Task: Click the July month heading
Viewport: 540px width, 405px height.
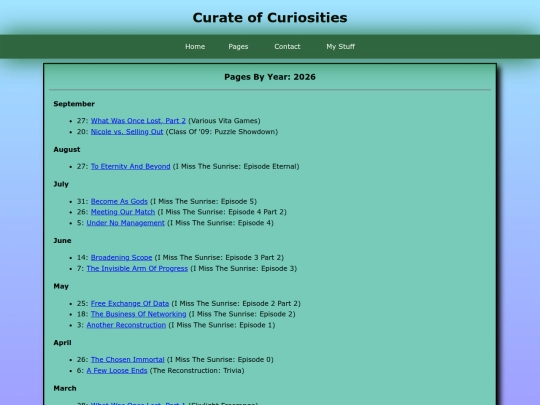Action: [x=61, y=184]
